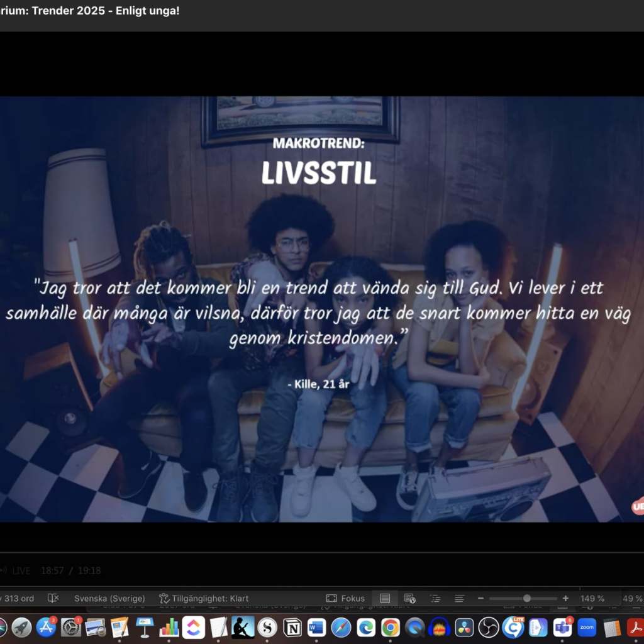Image resolution: width=644 pixels, height=644 pixels.
Task: Switch to Outline view
Action: [435, 598]
